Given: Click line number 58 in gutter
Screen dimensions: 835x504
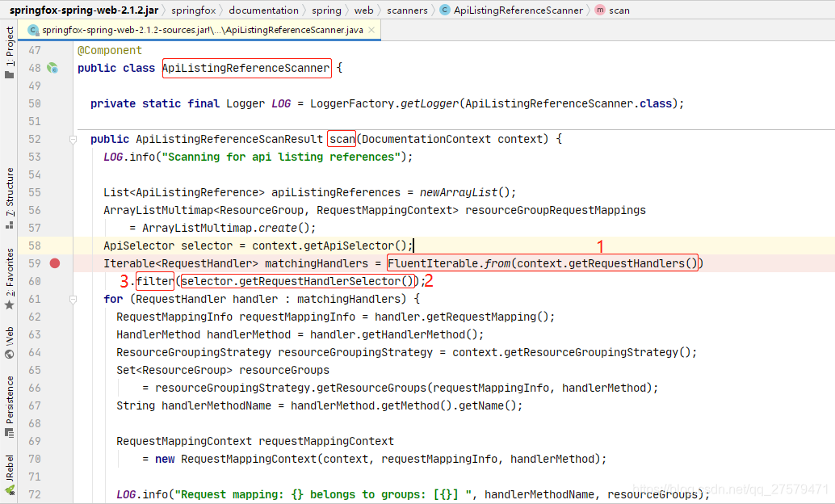Looking at the screenshot, I should [x=35, y=246].
